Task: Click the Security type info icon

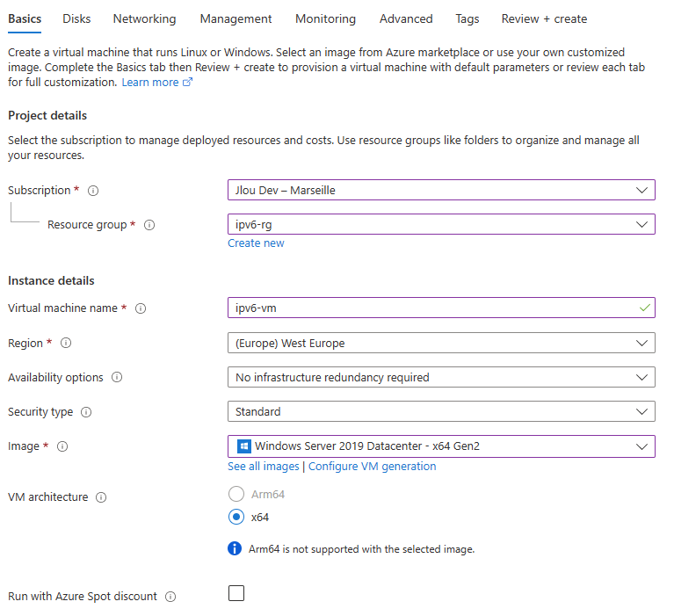Action: (86, 412)
